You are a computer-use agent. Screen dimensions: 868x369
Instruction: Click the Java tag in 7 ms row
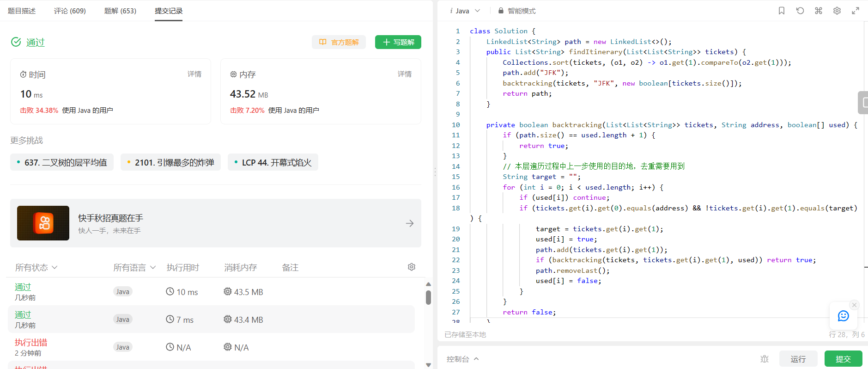[x=123, y=319]
